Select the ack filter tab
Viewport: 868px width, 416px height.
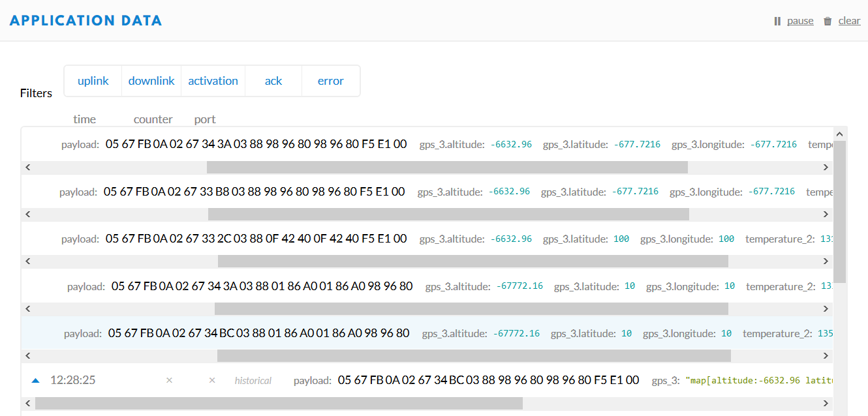pos(273,81)
